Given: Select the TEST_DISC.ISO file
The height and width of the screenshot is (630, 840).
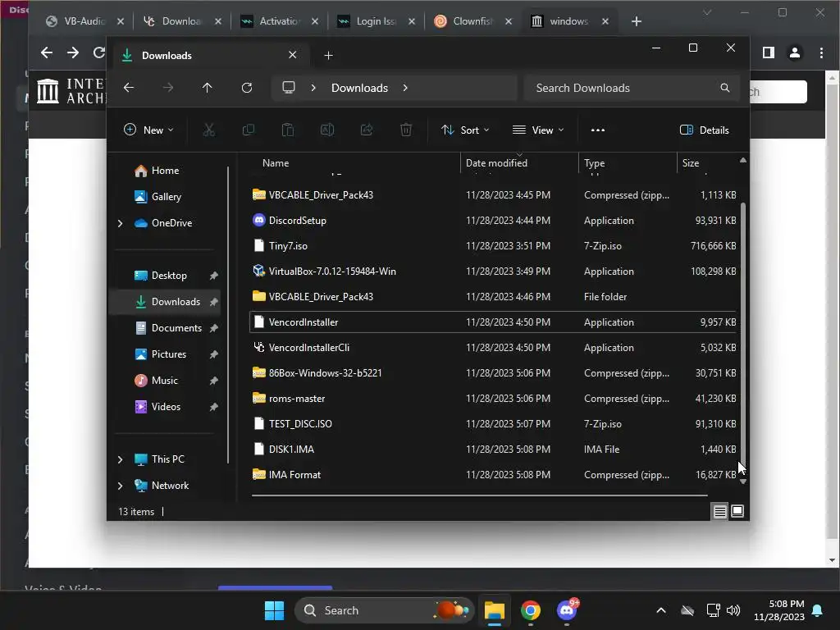Looking at the screenshot, I should pos(493,424).
